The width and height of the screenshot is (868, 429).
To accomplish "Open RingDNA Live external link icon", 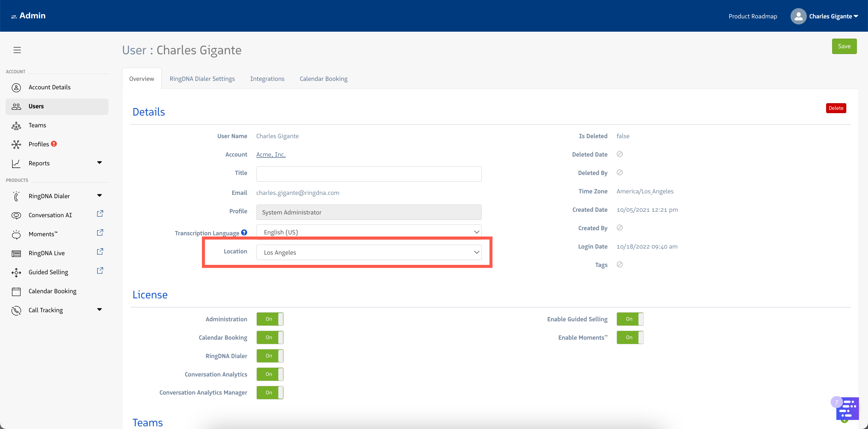I will (100, 252).
